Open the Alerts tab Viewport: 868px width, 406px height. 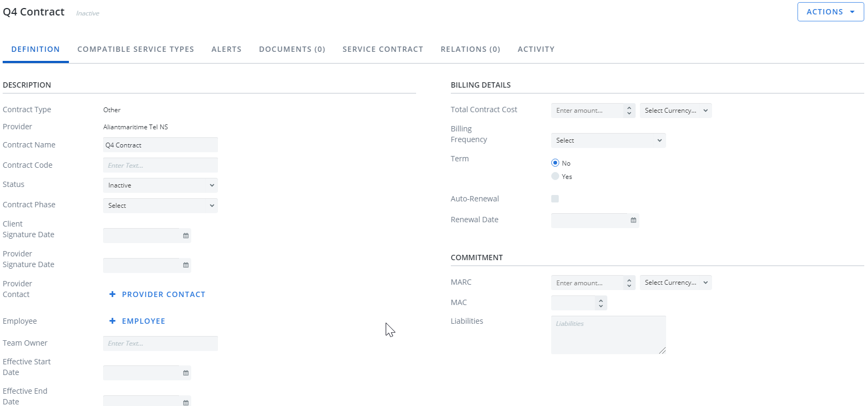click(x=226, y=49)
